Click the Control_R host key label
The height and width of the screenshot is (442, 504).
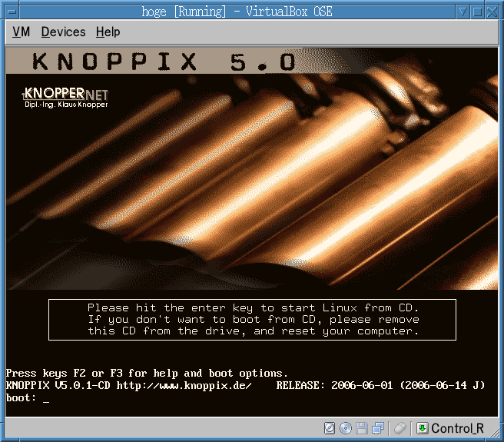click(x=457, y=428)
